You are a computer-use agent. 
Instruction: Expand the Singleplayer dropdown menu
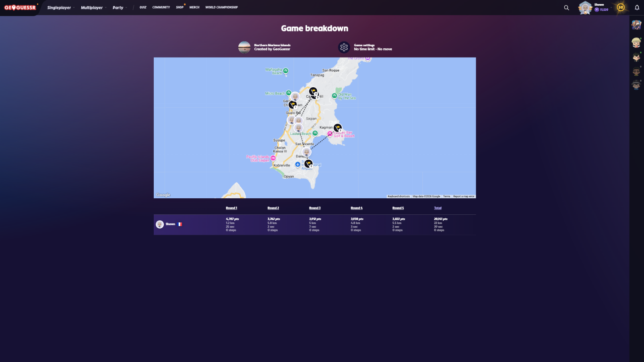(60, 8)
